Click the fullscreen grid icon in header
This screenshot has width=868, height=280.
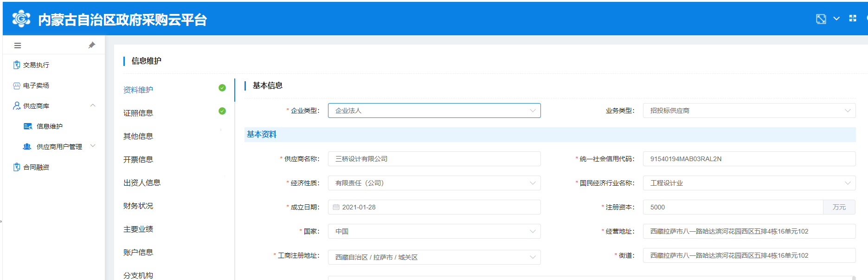pyautogui.click(x=853, y=19)
